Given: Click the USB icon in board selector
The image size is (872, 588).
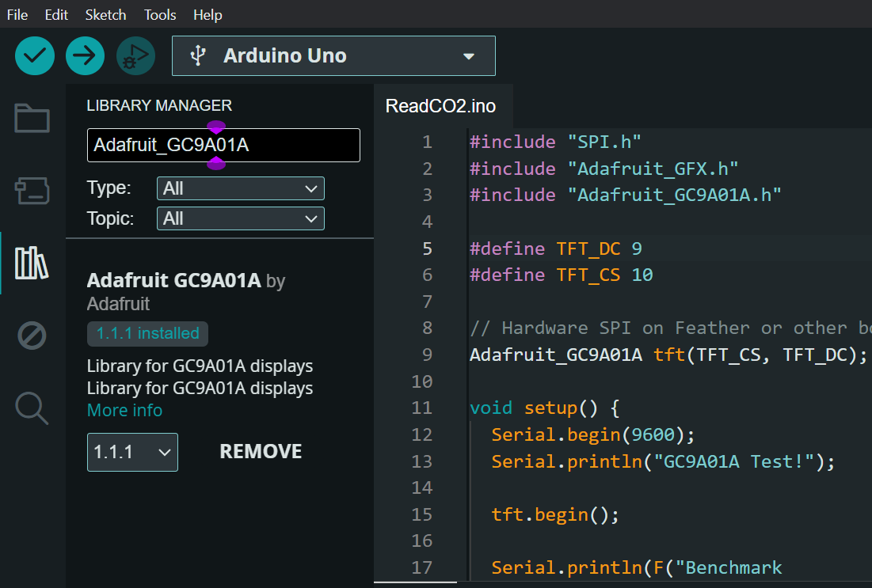Looking at the screenshot, I should coord(198,56).
